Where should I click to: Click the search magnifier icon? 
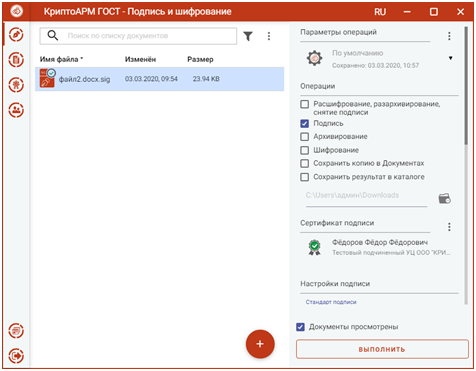53,35
